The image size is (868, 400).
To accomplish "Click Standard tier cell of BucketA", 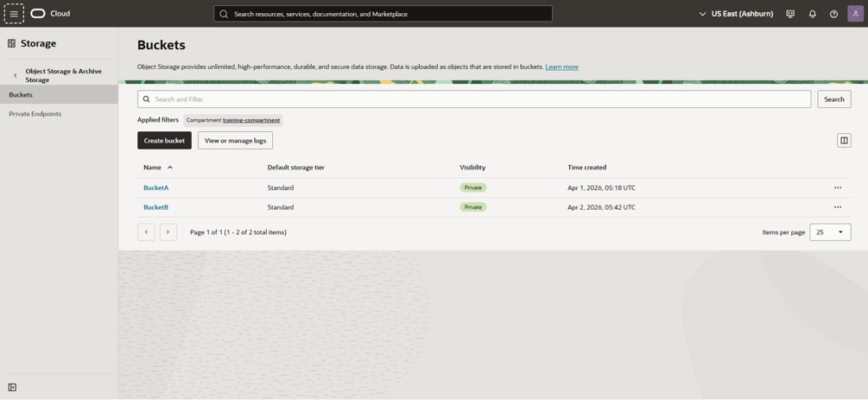I will click(x=281, y=187).
